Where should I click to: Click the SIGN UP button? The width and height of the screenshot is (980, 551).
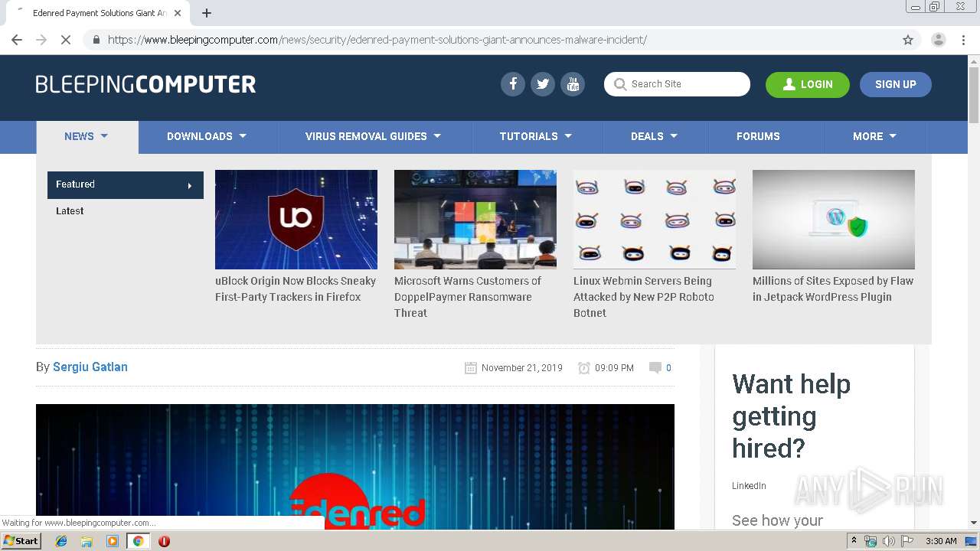coord(895,84)
